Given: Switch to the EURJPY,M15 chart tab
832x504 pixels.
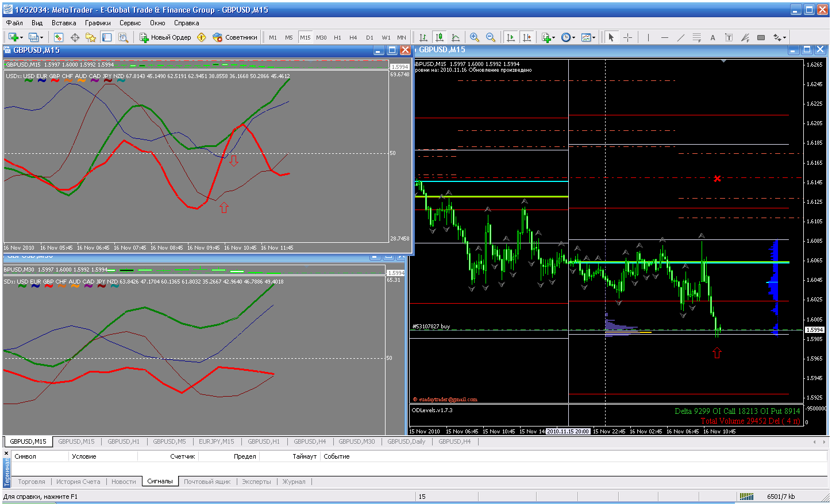Looking at the screenshot, I should [x=216, y=441].
